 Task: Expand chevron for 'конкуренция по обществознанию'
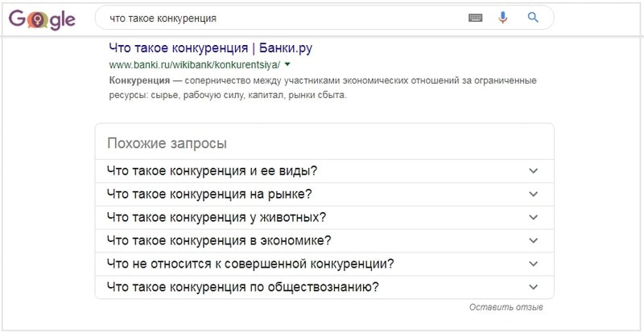coord(533,287)
